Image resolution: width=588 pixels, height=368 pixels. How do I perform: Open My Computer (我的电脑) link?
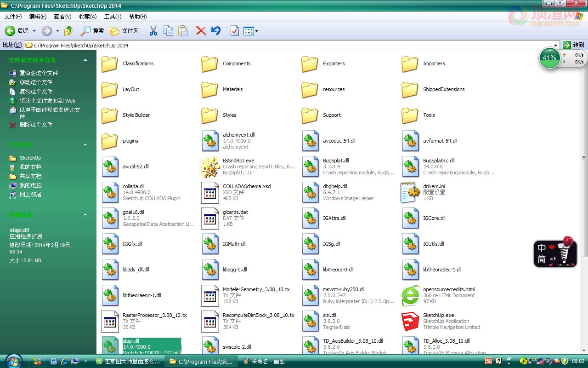[30, 185]
